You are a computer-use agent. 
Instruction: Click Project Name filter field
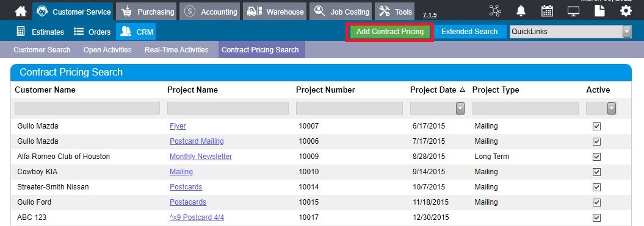tap(228, 108)
